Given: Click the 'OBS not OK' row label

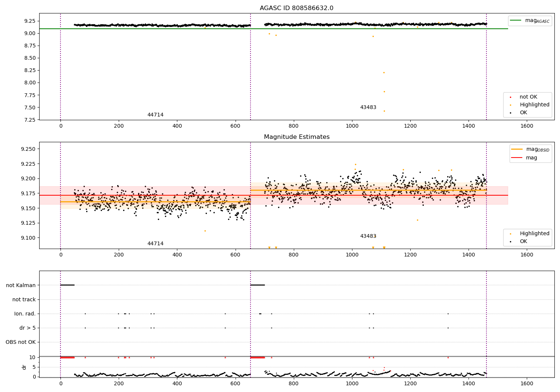Looking at the screenshot, I should click(x=21, y=342).
